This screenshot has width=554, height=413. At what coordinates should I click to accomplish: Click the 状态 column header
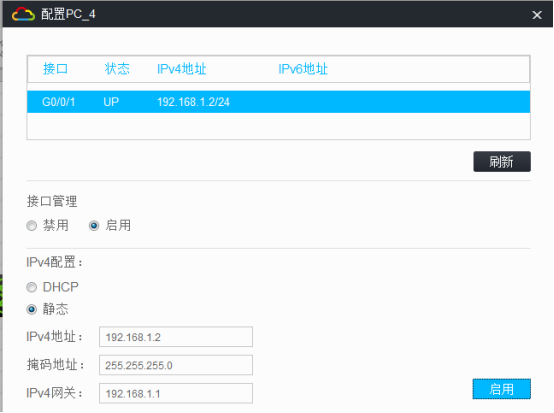tap(117, 69)
